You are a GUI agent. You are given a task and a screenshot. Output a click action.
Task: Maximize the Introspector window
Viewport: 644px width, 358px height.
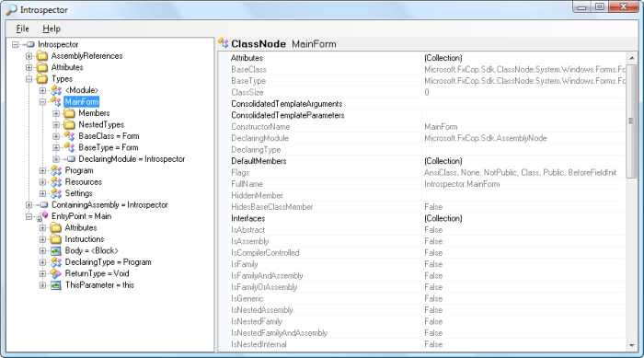(600, 7)
